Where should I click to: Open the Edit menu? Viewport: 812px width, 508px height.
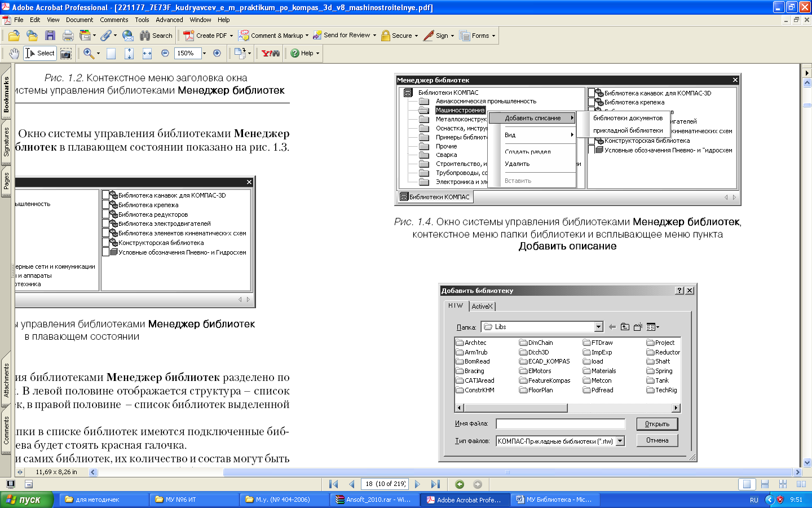coord(35,20)
